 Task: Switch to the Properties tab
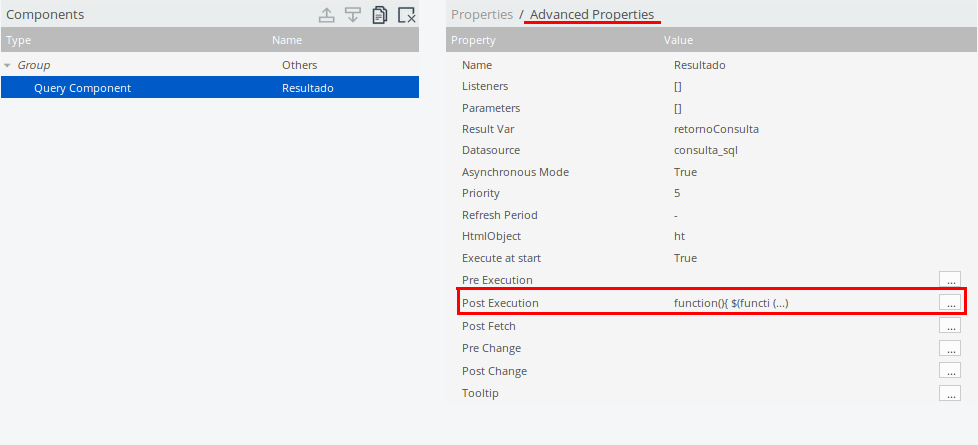[481, 15]
